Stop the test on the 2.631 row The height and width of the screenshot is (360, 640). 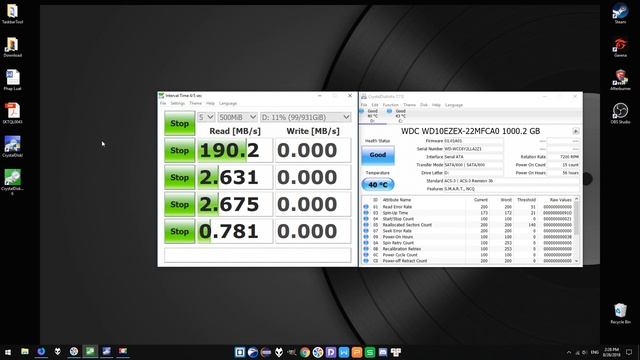180,177
